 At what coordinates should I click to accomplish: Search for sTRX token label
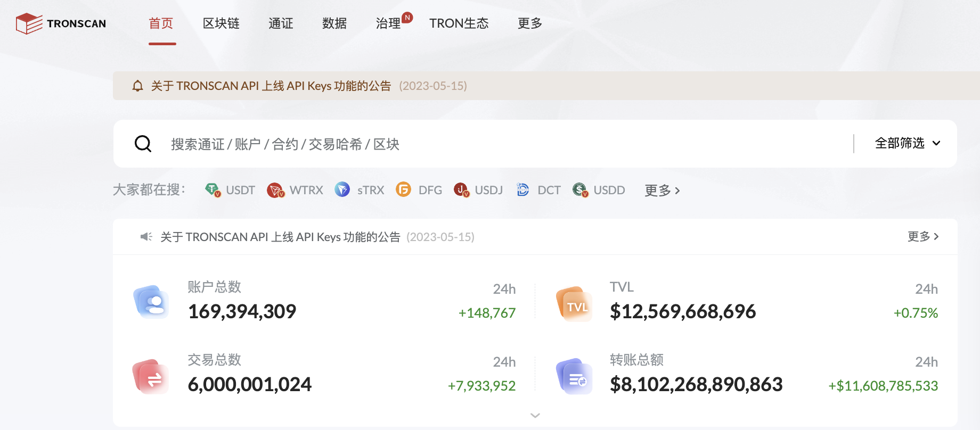[x=371, y=190]
